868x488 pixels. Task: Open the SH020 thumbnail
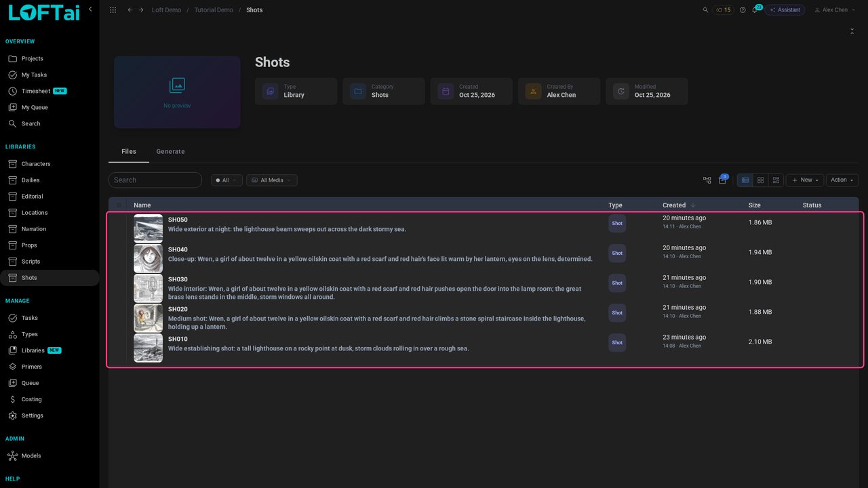coord(148,318)
